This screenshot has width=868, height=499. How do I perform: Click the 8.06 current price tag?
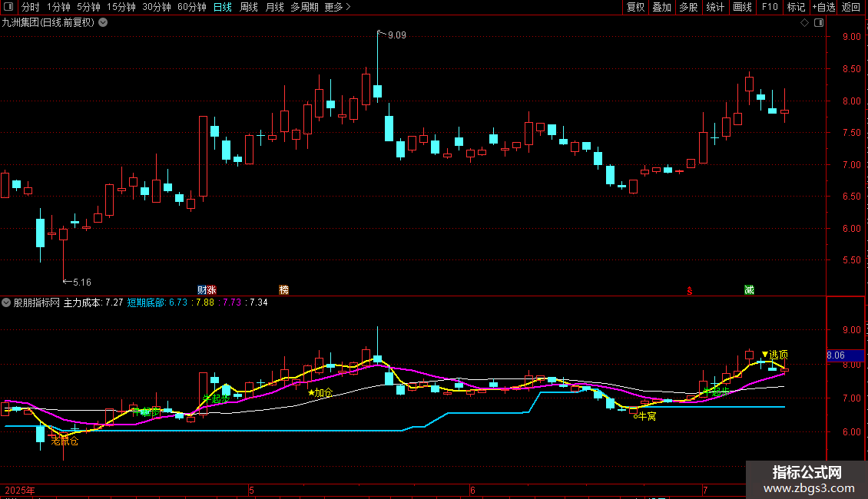845,355
